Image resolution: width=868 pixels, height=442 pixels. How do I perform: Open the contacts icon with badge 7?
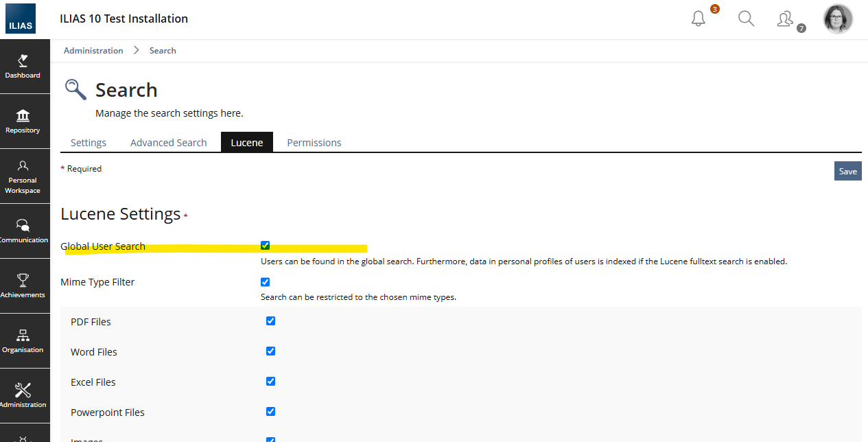pos(786,19)
